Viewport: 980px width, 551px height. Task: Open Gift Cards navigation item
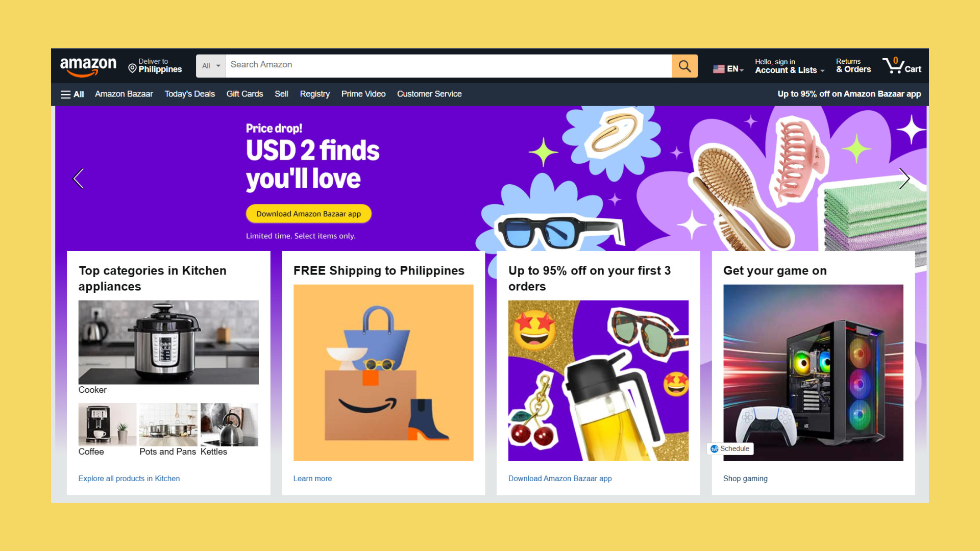(x=244, y=94)
